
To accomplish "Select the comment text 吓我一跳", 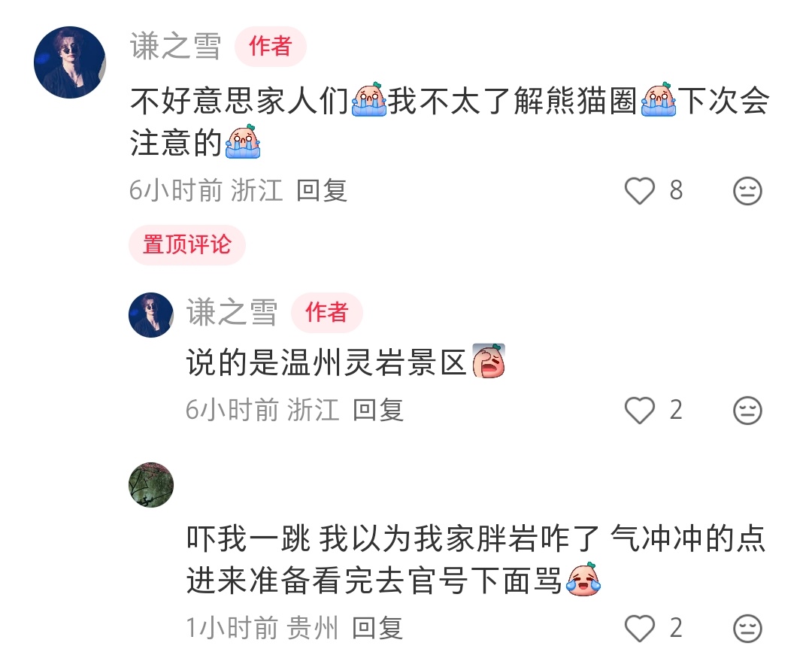I will click(x=248, y=538).
